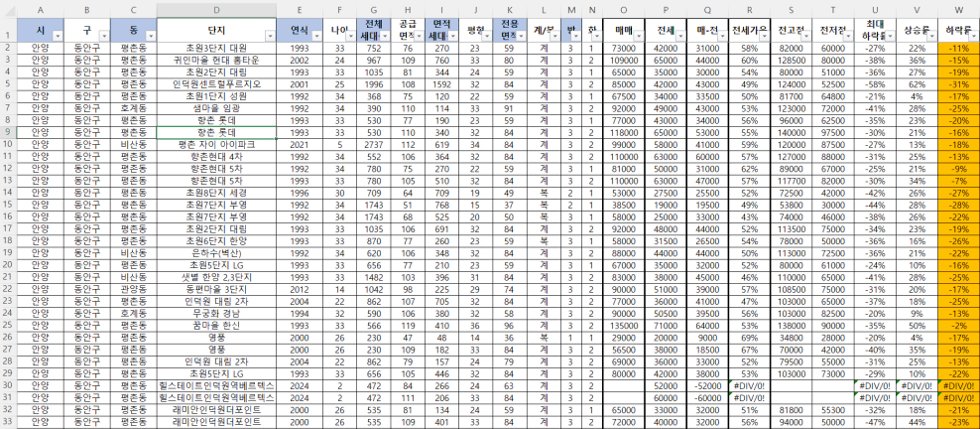Open the filter dropdown for 평형 column J
Screen dimensions: 980x429
click(x=486, y=37)
